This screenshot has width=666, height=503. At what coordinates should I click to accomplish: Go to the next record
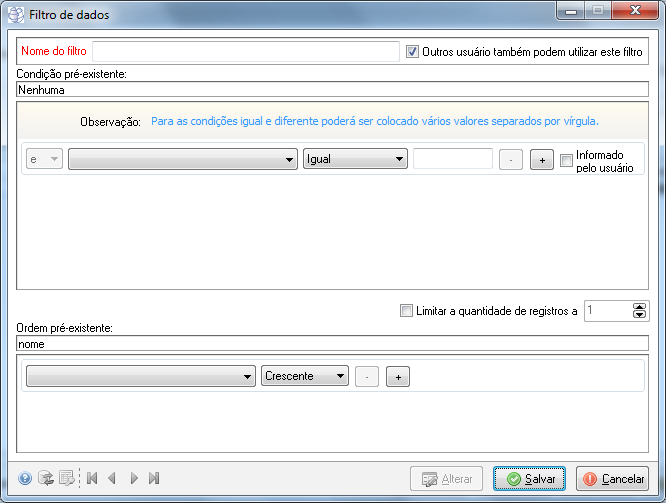134,479
